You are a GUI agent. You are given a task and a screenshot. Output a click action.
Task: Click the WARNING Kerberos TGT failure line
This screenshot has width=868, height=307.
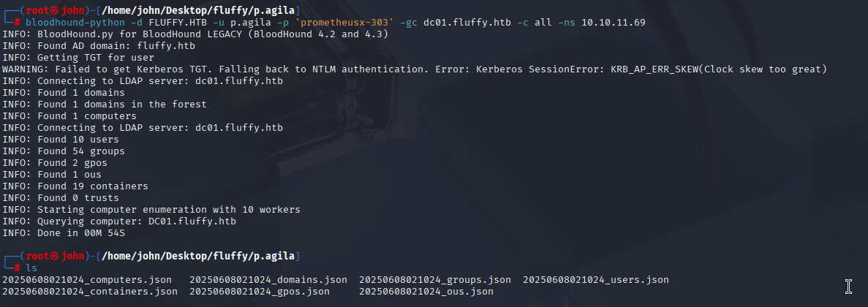tap(415, 69)
